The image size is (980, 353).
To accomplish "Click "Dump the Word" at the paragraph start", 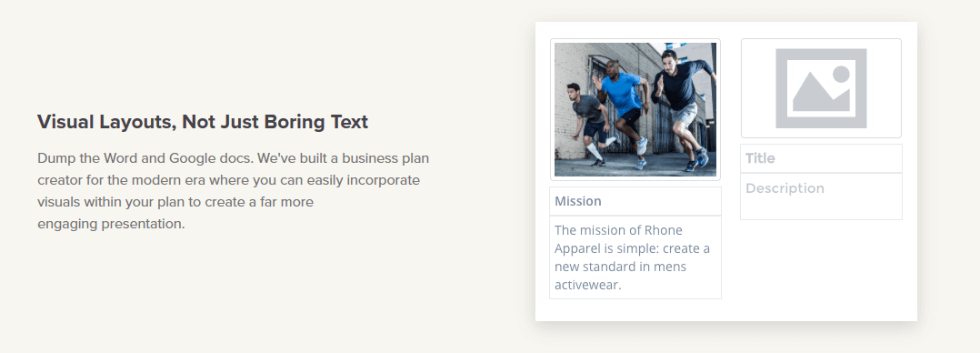I will 79,157.
